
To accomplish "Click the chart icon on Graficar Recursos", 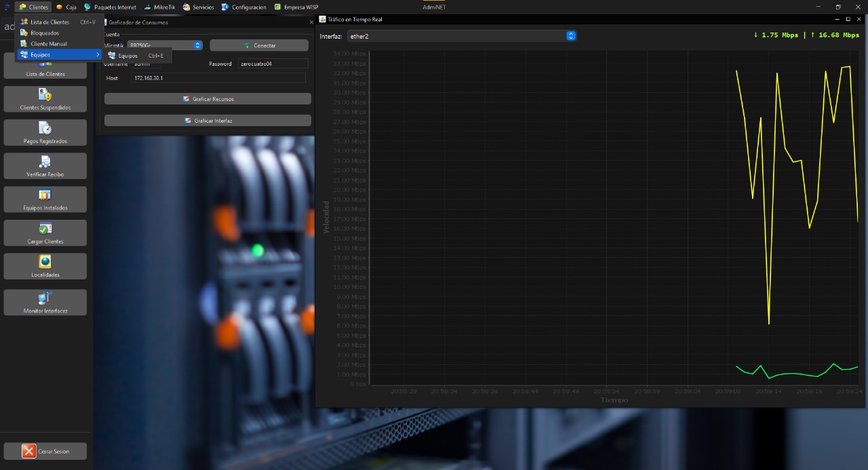I will 186,99.
